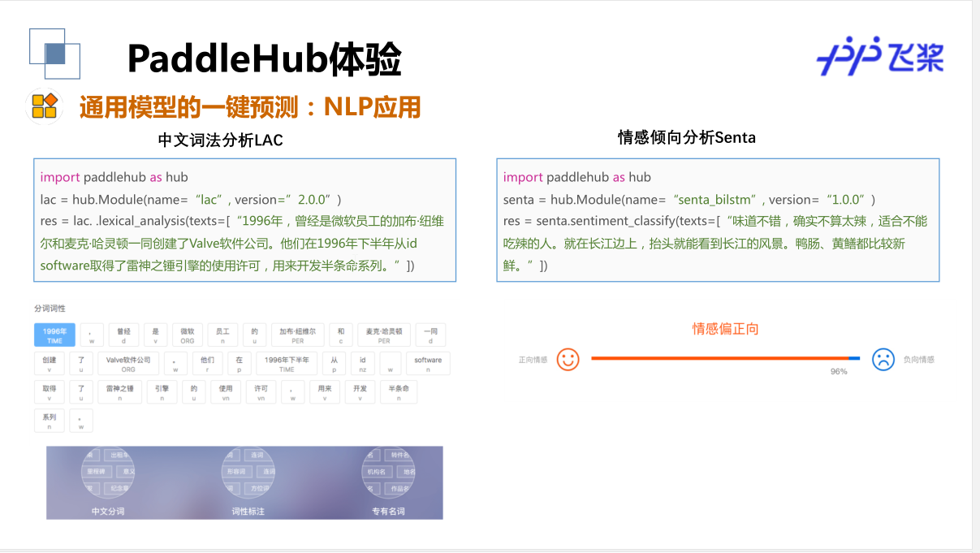The image size is (980, 553).
Task: Click the square logo icon near PaddleHub title
Action: [x=54, y=54]
